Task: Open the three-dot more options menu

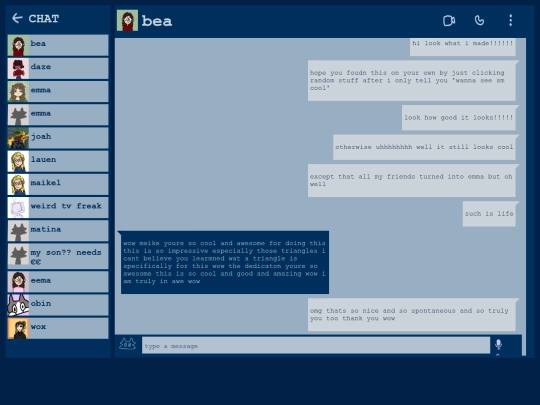Action: pyautogui.click(x=510, y=20)
